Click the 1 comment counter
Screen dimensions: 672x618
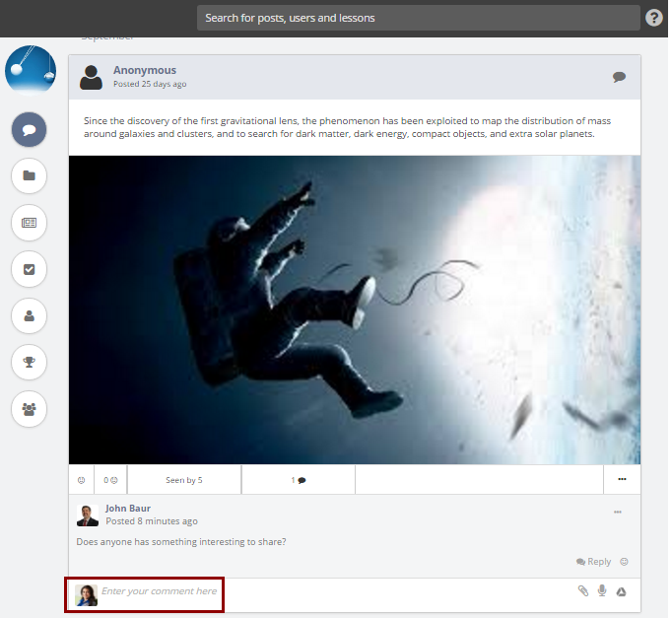click(x=298, y=480)
